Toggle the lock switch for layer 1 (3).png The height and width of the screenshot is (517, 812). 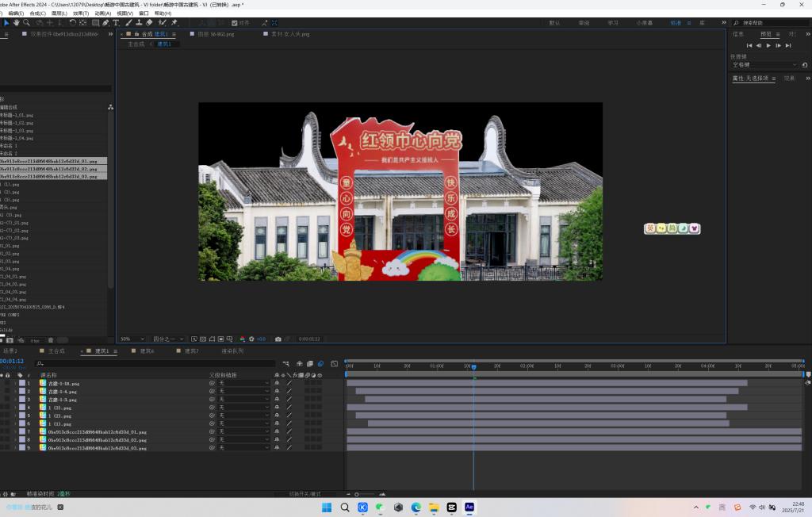[x=9, y=408]
